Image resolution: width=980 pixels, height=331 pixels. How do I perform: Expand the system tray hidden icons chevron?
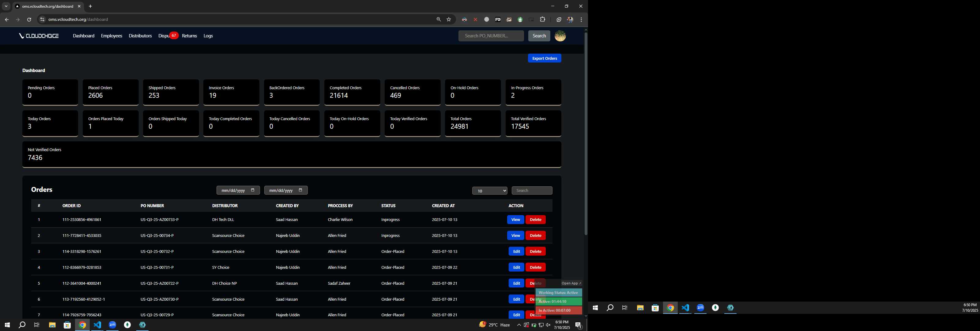point(519,325)
